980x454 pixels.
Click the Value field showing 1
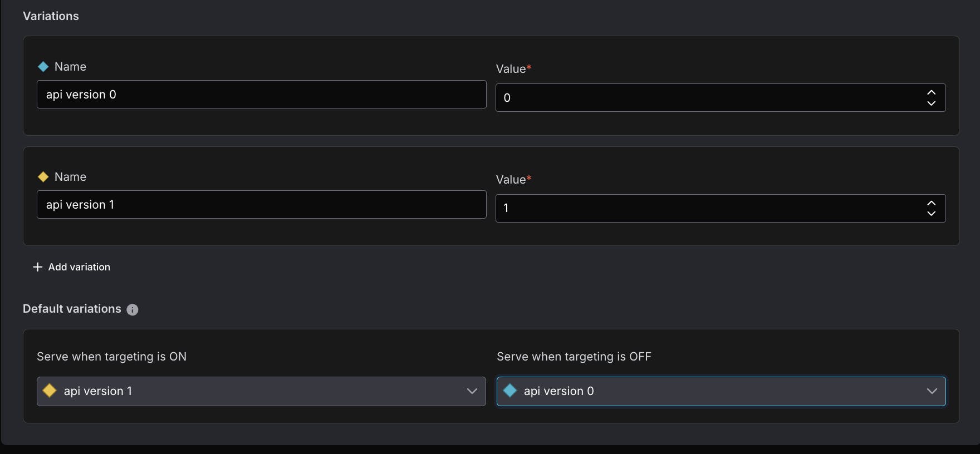tap(721, 208)
